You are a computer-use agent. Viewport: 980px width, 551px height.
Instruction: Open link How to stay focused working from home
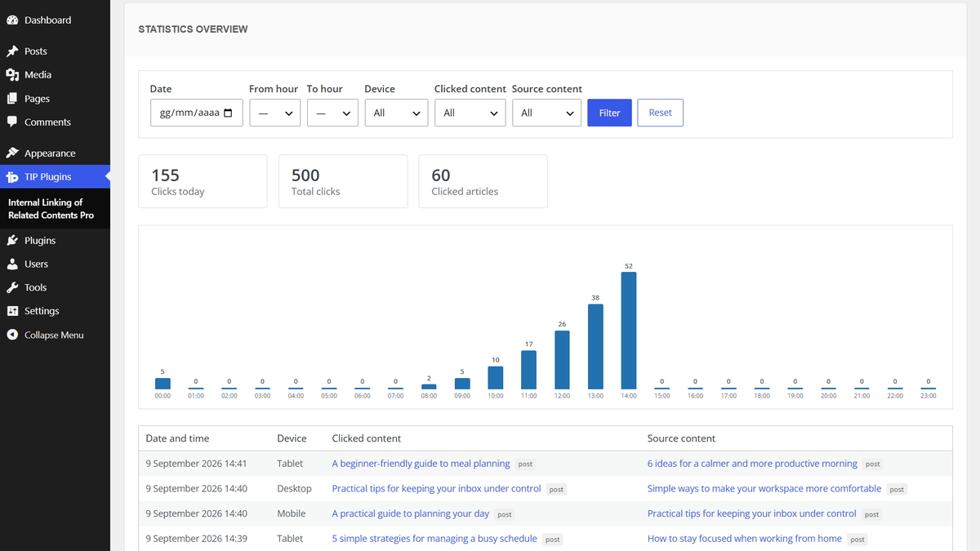[x=745, y=539]
